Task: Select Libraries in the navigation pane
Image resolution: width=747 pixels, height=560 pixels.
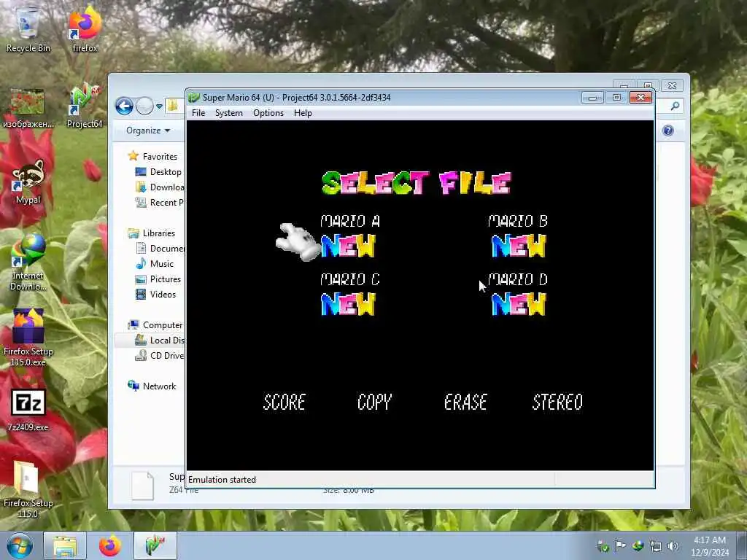Action: [x=152, y=233]
